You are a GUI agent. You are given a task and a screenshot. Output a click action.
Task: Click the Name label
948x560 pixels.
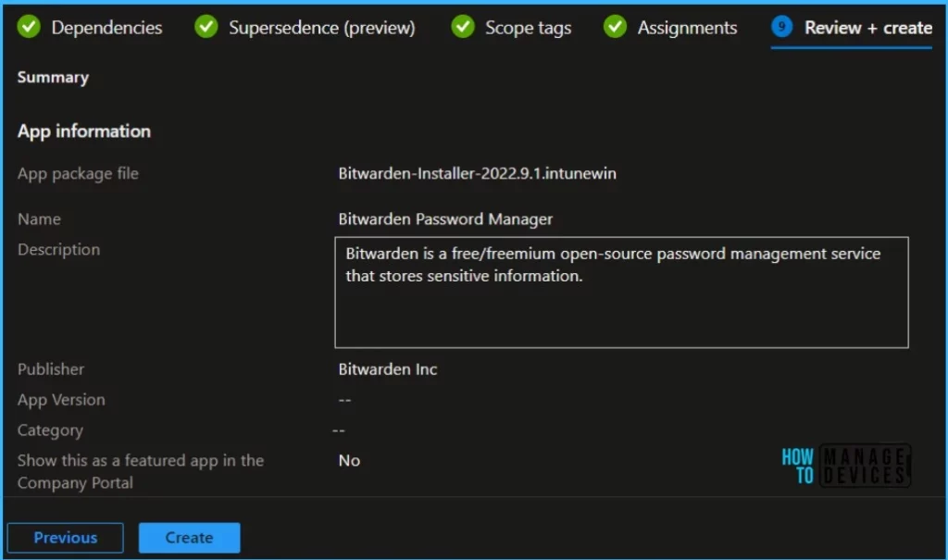pyautogui.click(x=39, y=219)
